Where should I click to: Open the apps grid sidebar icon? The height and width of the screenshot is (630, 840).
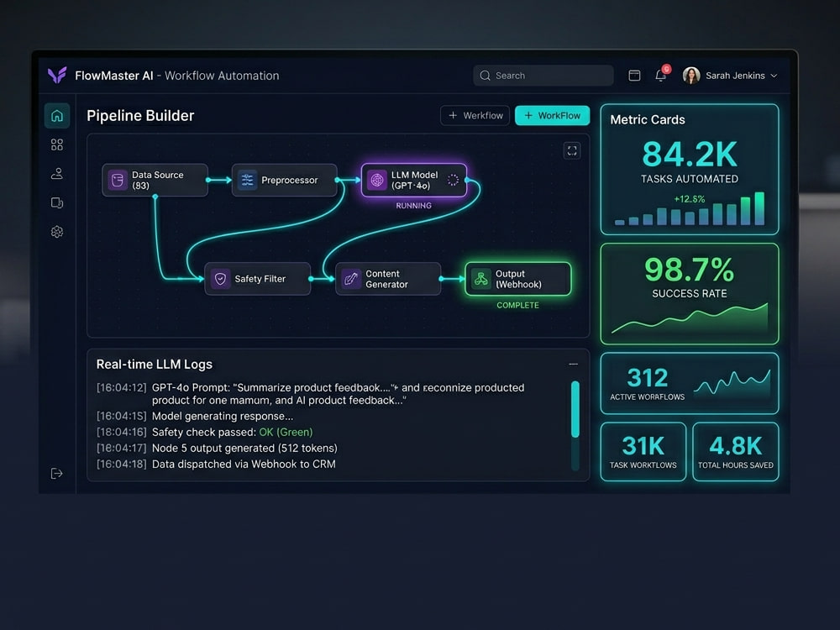(57, 144)
